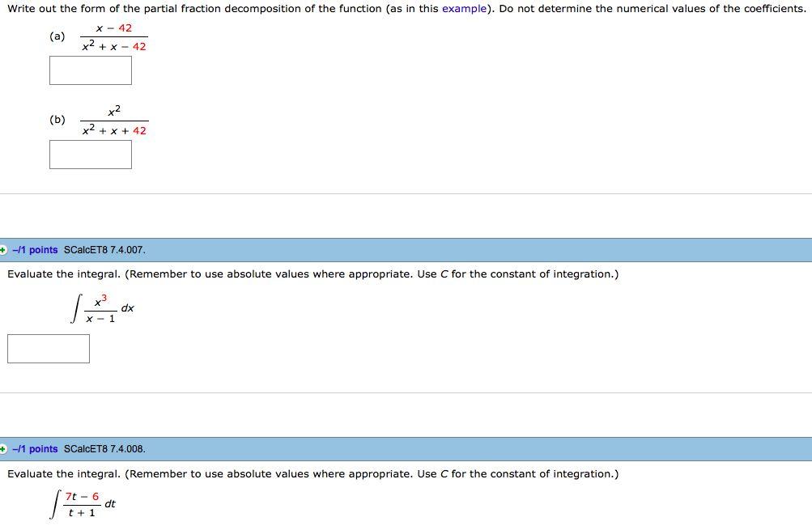Open the "-/1 points" link on 7.4.007

(x=36, y=250)
